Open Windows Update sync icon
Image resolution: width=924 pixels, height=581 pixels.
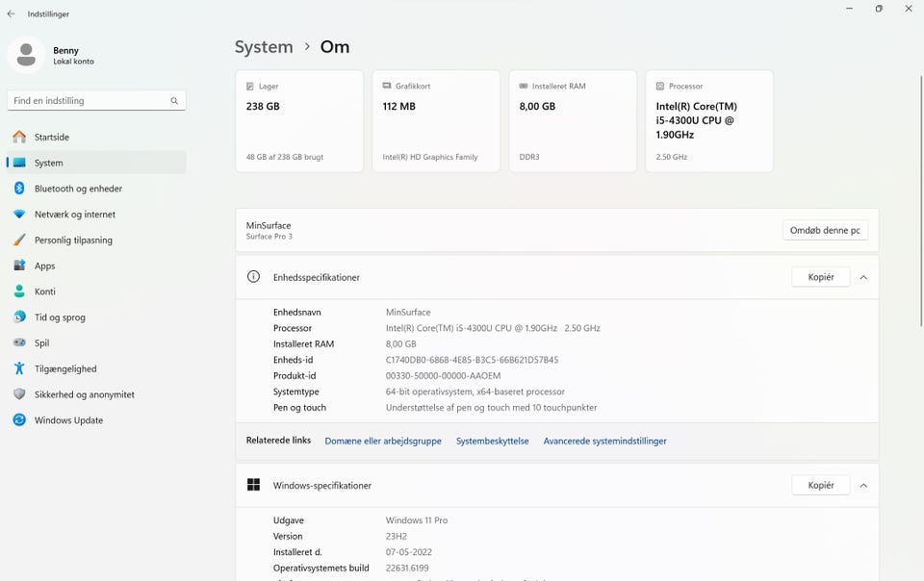click(x=19, y=420)
